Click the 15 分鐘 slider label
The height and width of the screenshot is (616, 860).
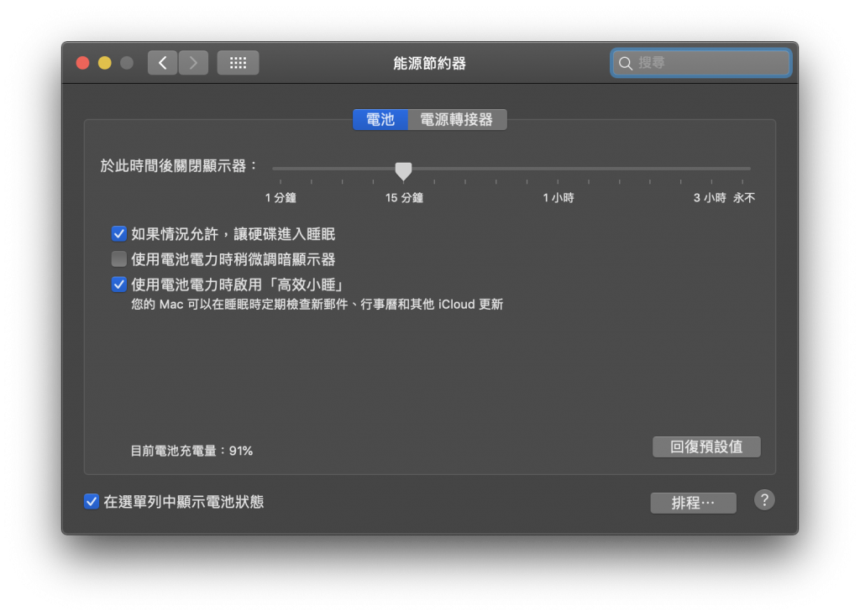coord(404,198)
